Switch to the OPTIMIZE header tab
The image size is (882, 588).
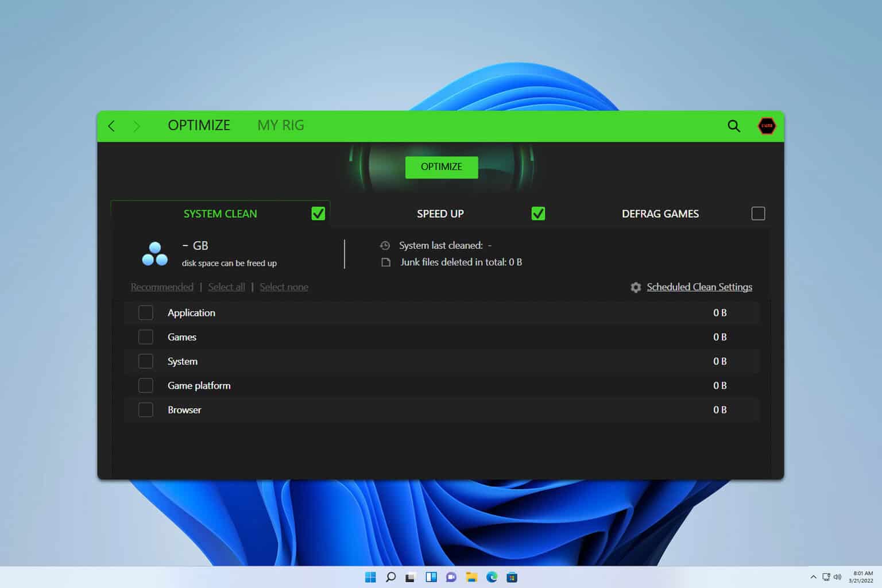[x=199, y=125]
